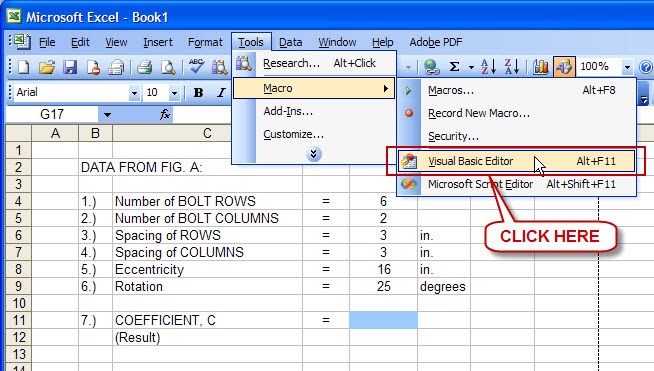Expand the Macro submenu arrow
This screenshot has height=371, width=654.
click(386, 88)
